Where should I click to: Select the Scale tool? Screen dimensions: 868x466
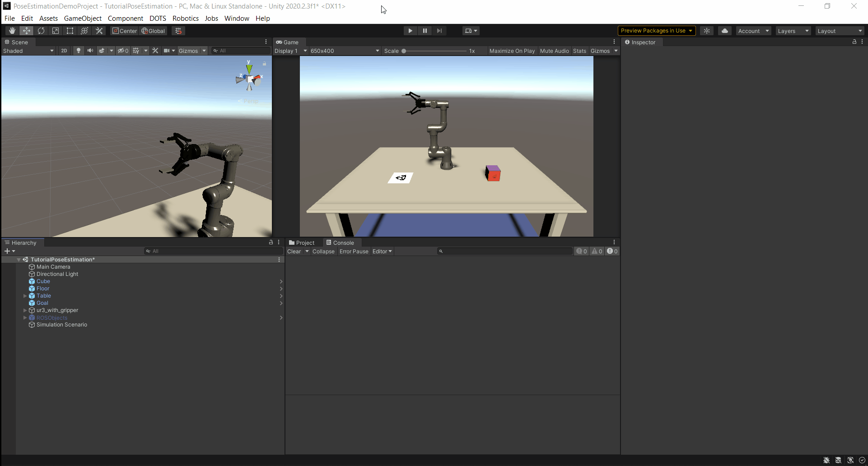coord(56,31)
